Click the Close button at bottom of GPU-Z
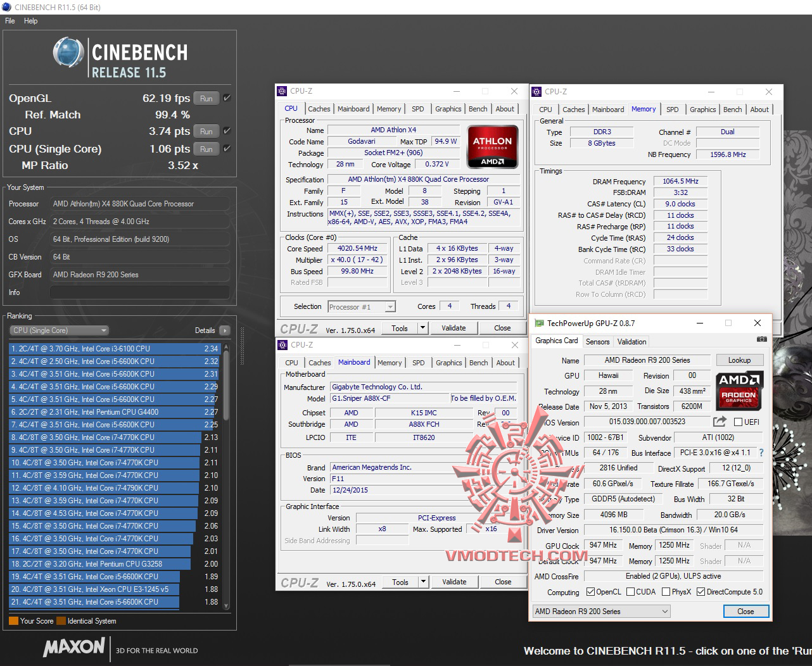Viewport: 812px width, 666px height. click(x=746, y=612)
